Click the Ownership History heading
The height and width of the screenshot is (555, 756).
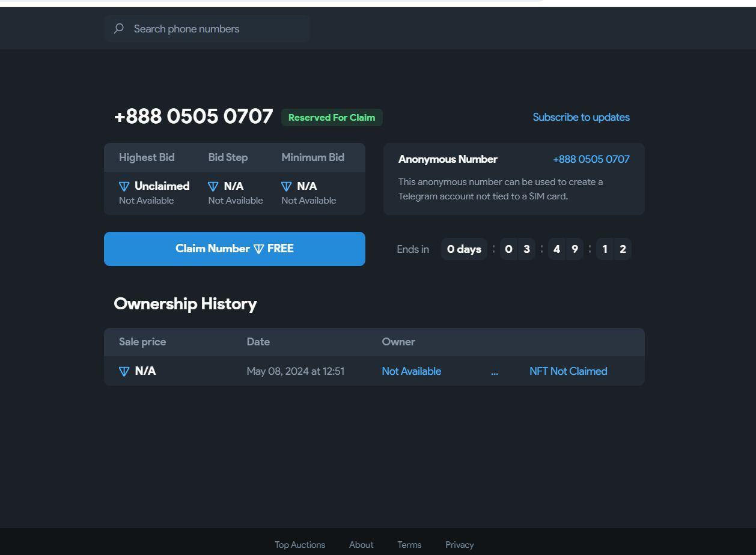coord(185,304)
